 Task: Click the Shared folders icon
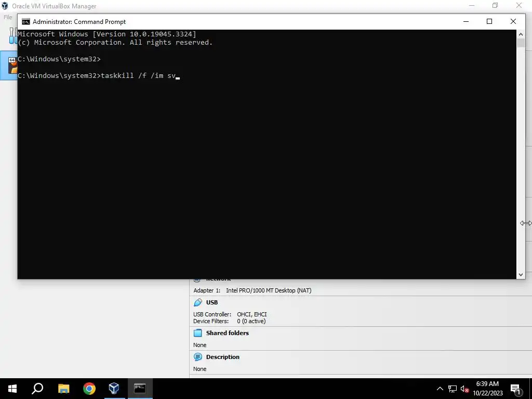pos(198,333)
